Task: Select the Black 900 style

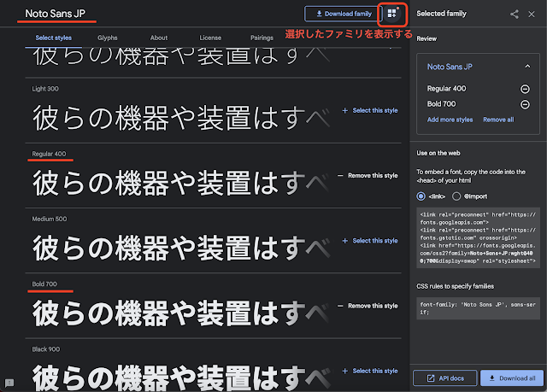Action: coord(370,372)
